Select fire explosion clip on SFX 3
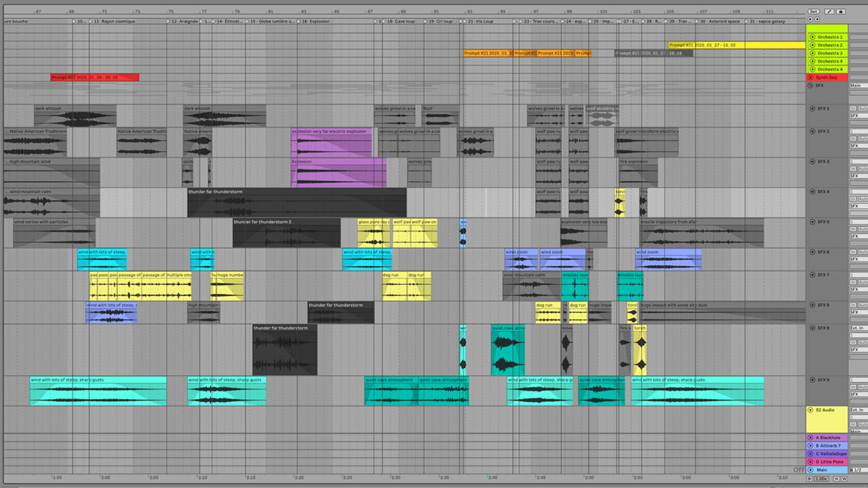Image resolution: width=868 pixels, height=488 pixels. point(637,172)
